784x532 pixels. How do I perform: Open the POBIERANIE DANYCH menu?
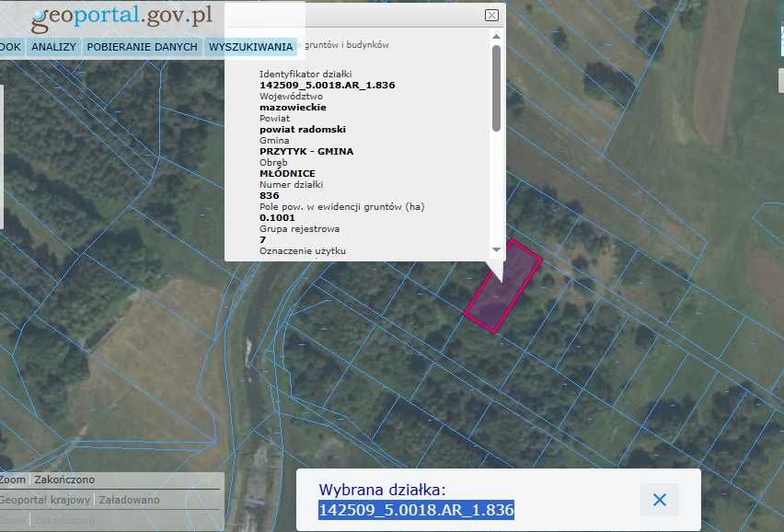[142, 47]
